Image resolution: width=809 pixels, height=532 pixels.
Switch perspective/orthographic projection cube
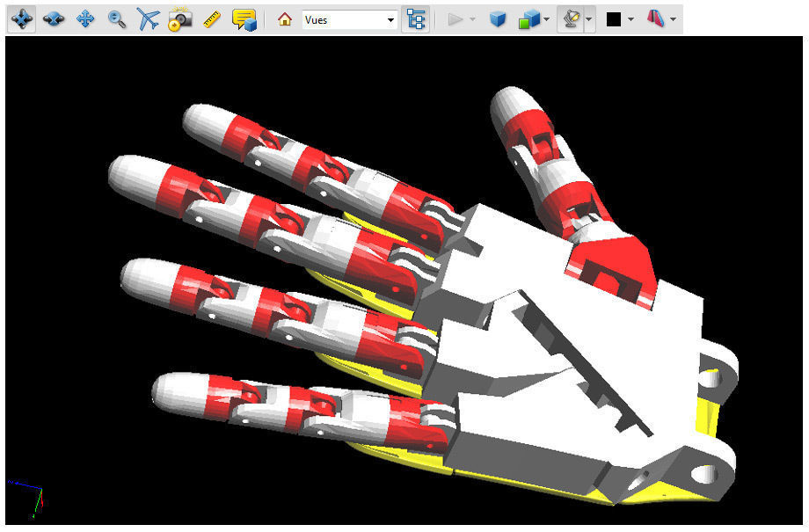pos(498,19)
